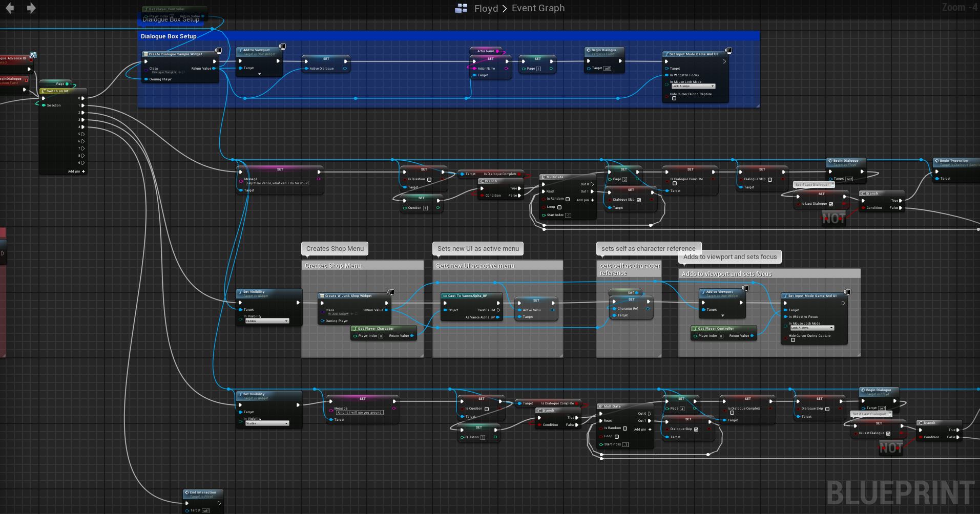The width and height of the screenshot is (980, 514).
Task: Enable Is Random on the lower MultiGate
Action: [625, 428]
